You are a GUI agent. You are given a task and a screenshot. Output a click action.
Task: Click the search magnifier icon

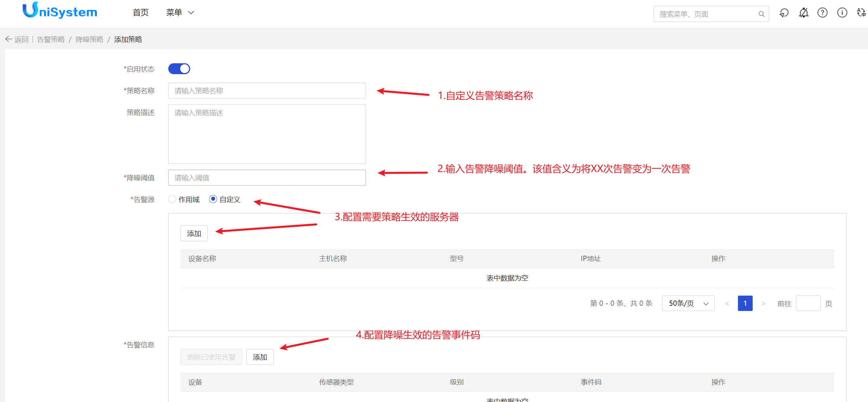761,14
